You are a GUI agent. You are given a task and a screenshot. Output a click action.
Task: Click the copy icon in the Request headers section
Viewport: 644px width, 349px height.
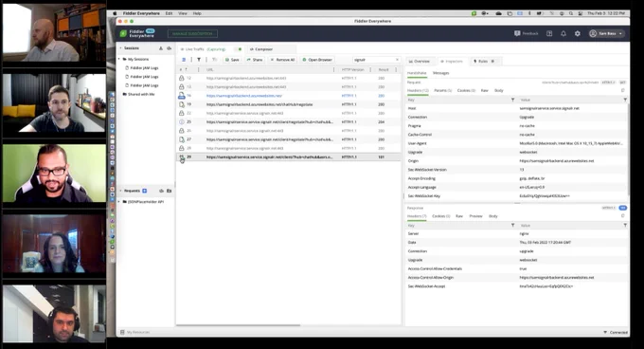tap(623, 90)
